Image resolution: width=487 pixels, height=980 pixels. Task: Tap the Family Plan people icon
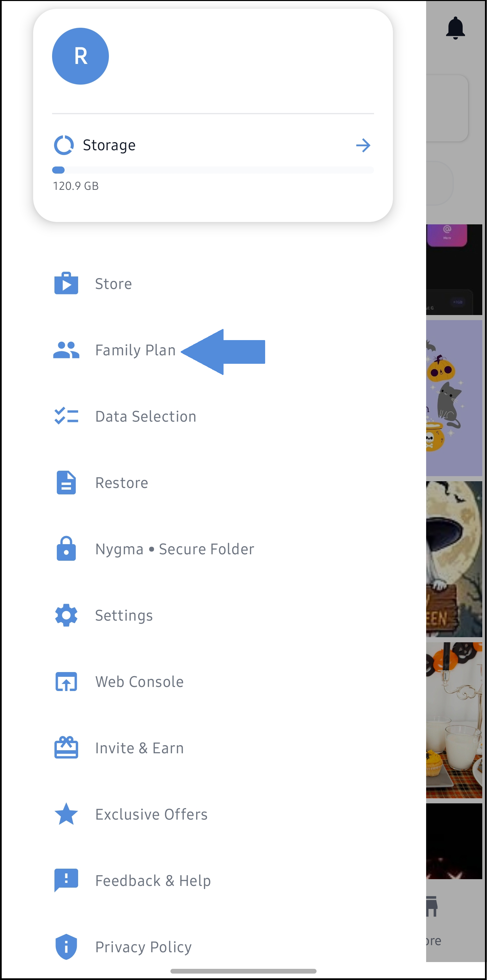pyautogui.click(x=66, y=350)
